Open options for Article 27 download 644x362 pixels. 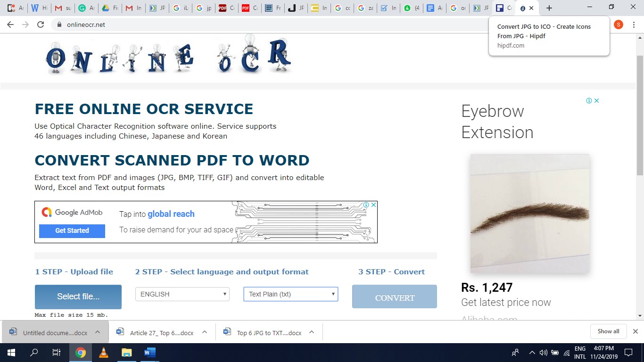point(205,332)
